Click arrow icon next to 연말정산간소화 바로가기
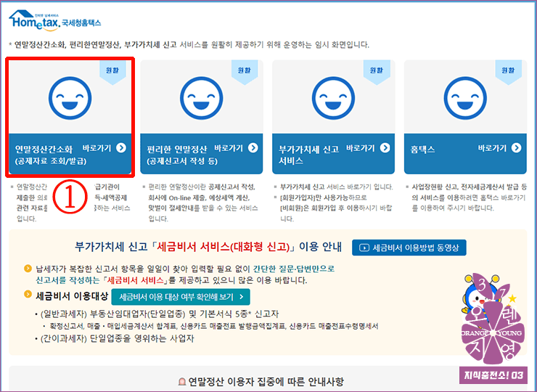The width and height of the screenshot is (537, 392). (121, 147)
